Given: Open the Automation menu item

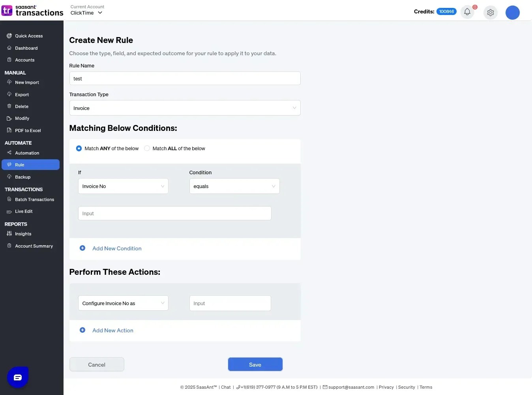Looking at the screenshot, I should pos(27,153).
